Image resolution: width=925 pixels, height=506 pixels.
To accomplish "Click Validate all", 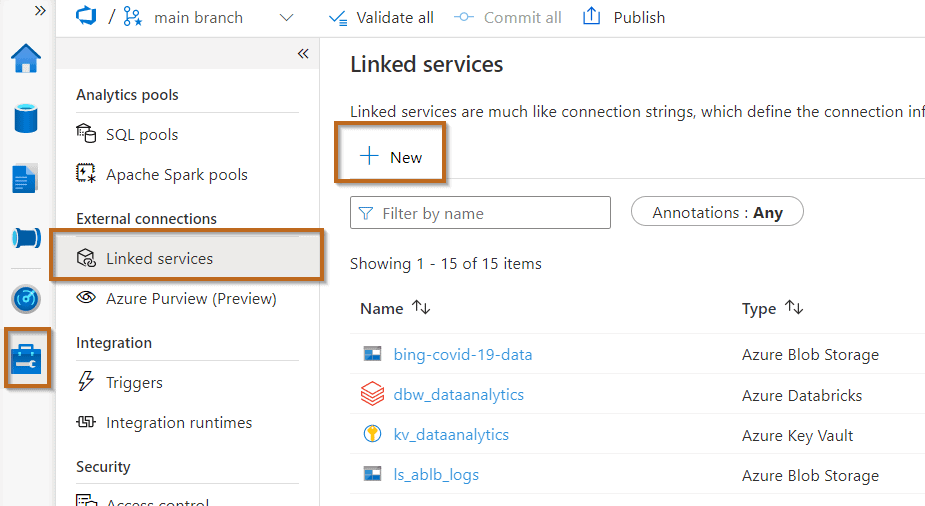I will point(381,18).
